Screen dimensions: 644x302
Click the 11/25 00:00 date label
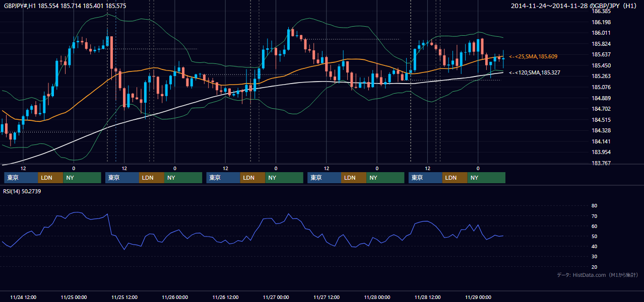pos(74,297)
